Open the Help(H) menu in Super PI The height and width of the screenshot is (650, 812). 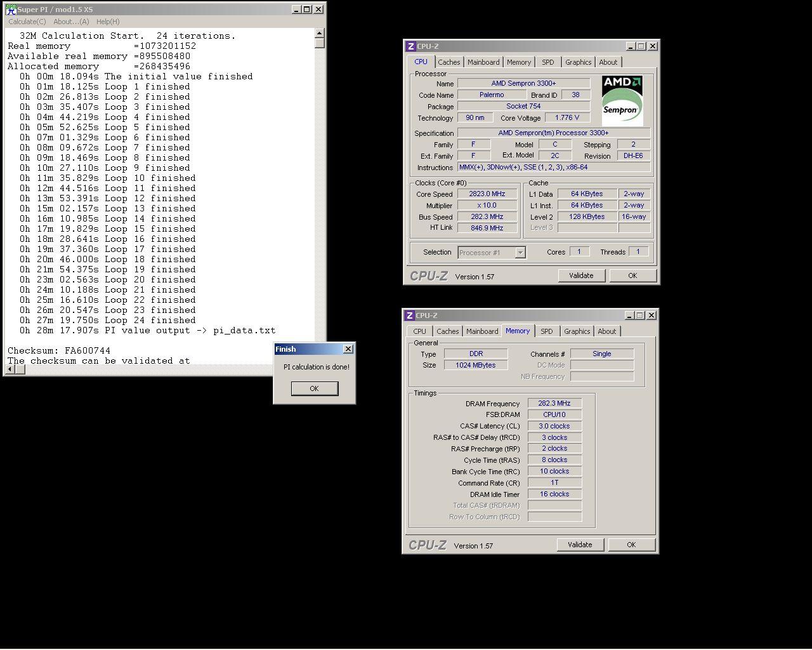click(x=108, y=22)
